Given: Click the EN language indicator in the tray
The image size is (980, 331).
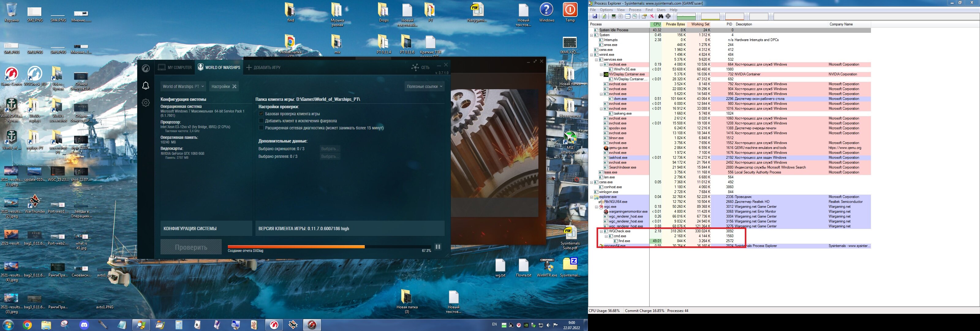Looking at the screenshot, I should 494,325.
